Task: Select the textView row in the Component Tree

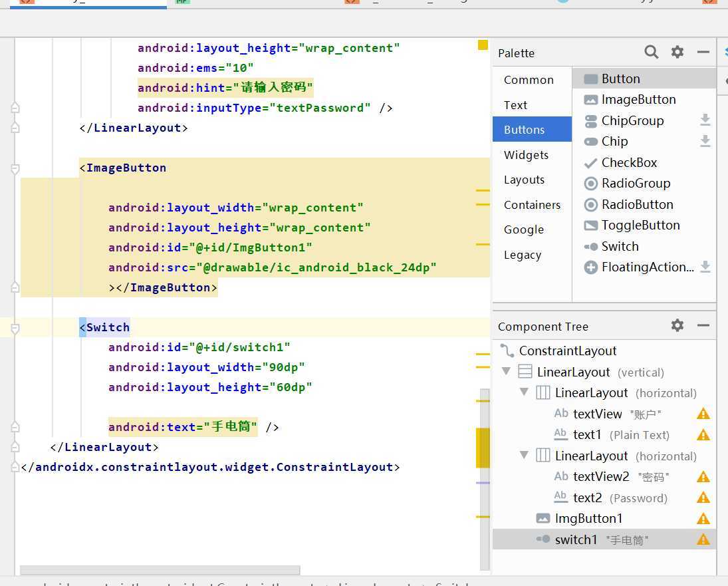Action: (x=604, y=414)
